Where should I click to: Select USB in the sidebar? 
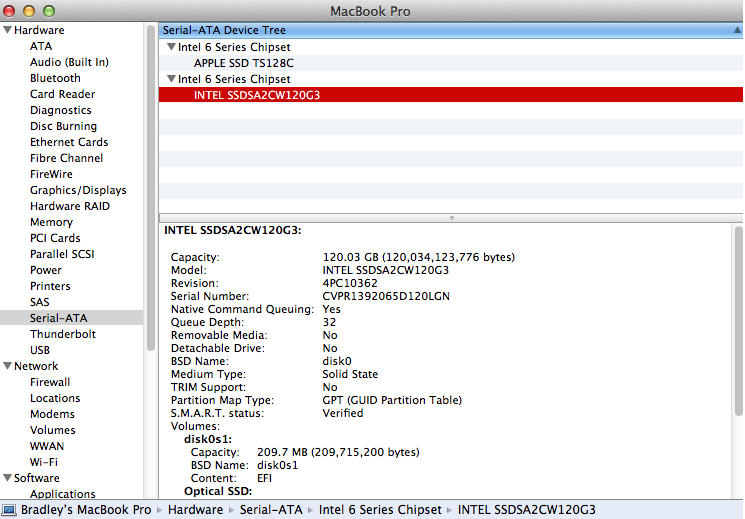coord(40,350)
